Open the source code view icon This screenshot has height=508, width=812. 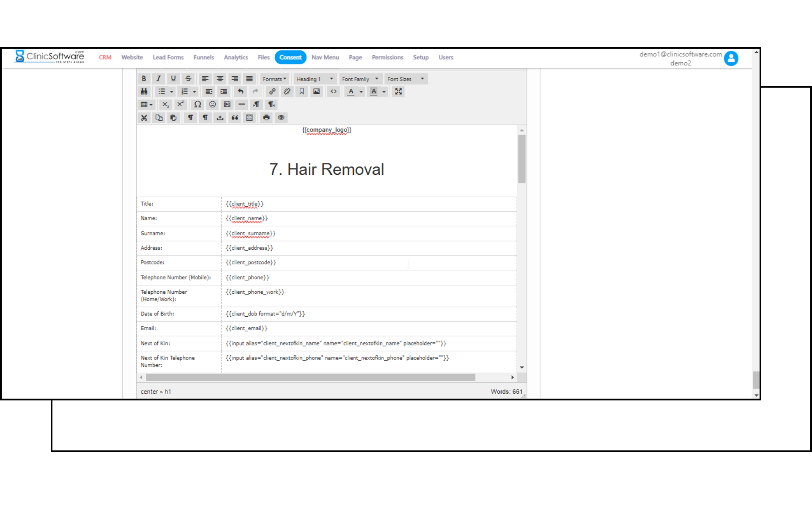tap(334, 91)
